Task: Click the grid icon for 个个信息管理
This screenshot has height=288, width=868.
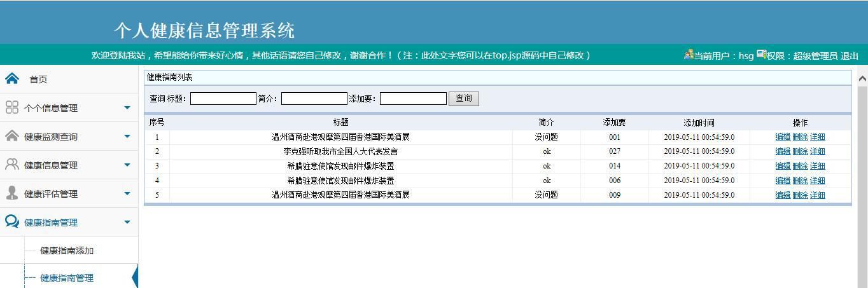Action: coord(12,107)
